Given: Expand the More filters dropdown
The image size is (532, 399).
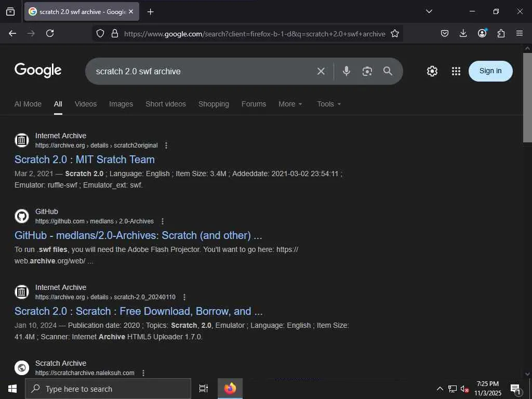Looking at the screenshot, I should [x=290, y=104].
